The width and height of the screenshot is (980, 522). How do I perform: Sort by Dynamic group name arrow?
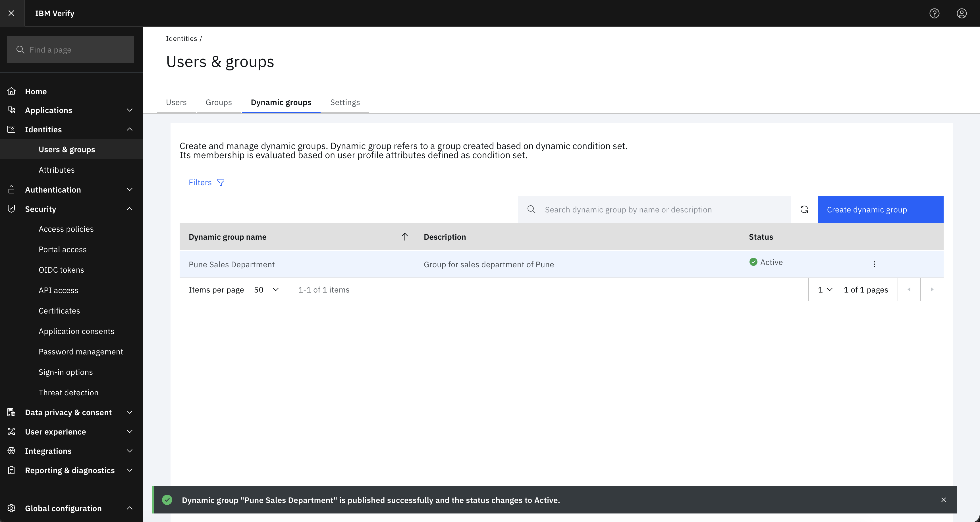pos(405,237)
